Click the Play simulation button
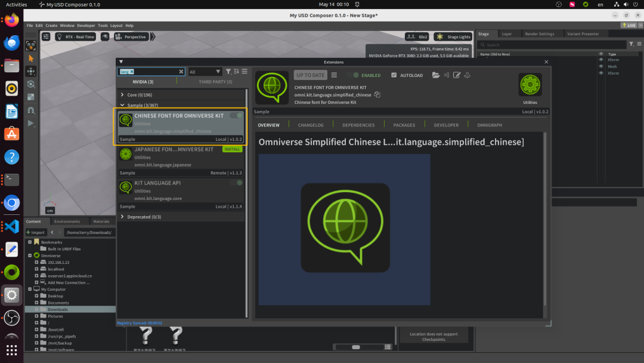644x363 pixels. pos(31,123)
